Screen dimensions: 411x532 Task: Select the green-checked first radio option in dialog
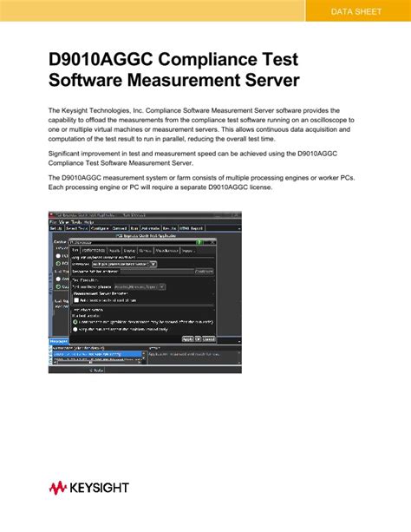tap(75, 322)
